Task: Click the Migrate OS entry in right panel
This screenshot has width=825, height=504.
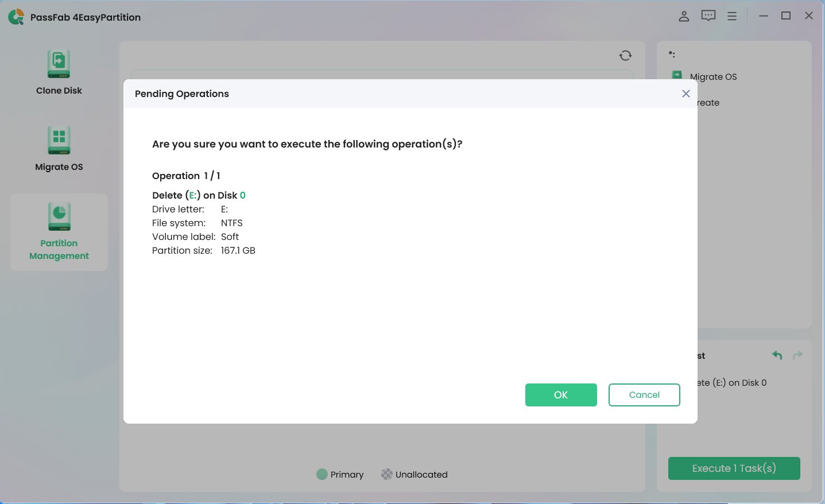Action: (x=713, y=77)
